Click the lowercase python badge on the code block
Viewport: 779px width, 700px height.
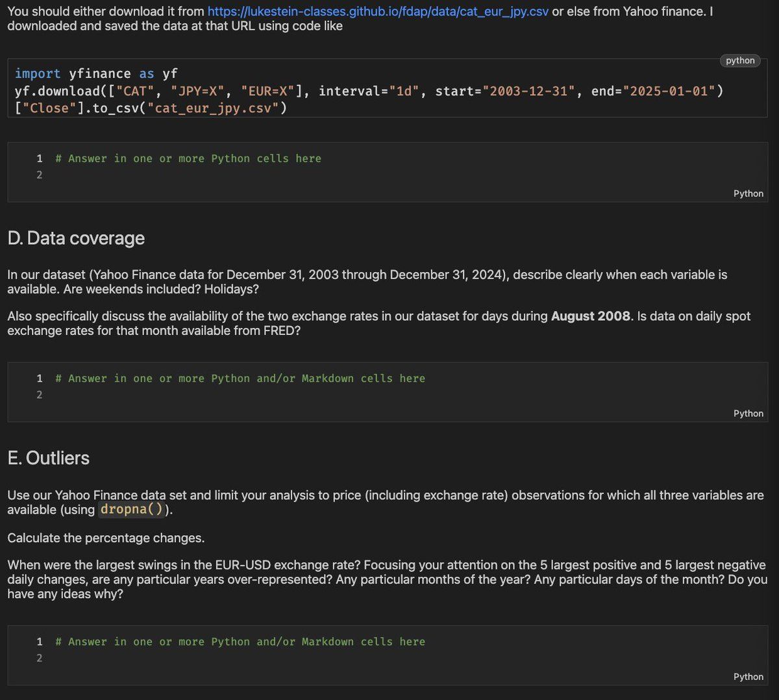[740, 60]
